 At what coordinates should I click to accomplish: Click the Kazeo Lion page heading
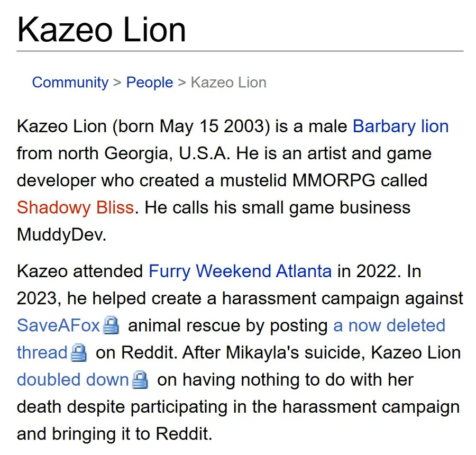click(x=102, y=30)
